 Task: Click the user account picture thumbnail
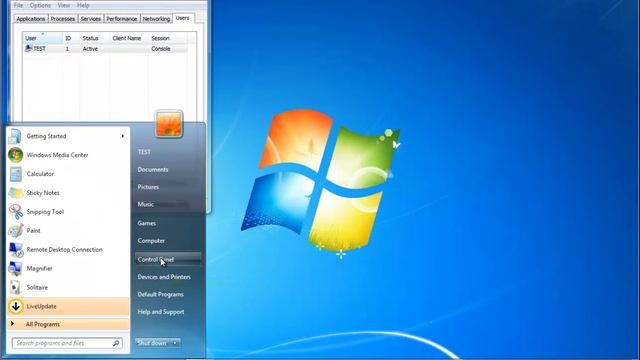(169, 124)
